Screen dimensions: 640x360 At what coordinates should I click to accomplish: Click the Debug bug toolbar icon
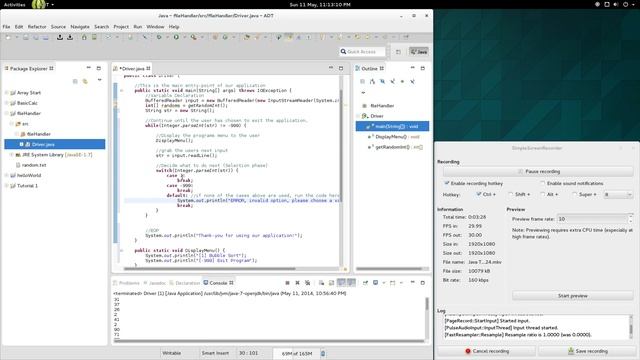pyautogui.click(x=159, y=37)
